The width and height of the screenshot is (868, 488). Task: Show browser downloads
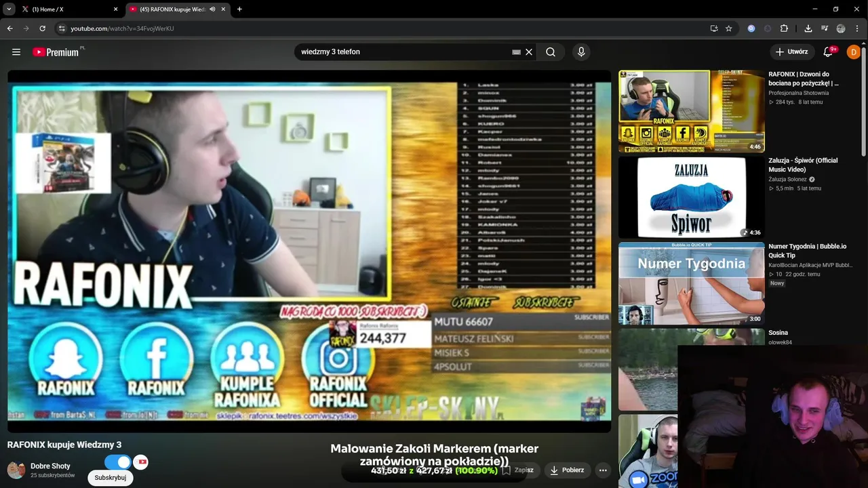point(808,28)
